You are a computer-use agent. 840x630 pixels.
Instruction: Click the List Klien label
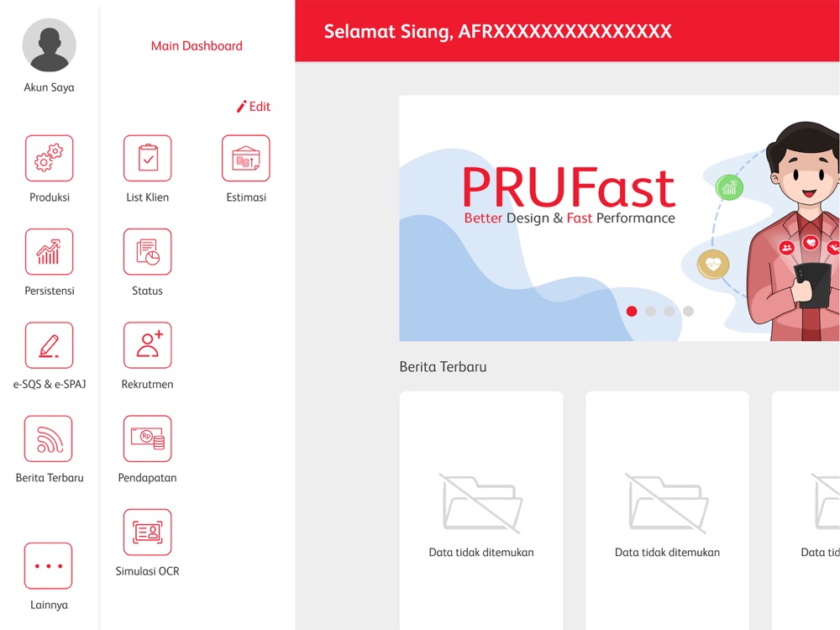tap(147, 197)
